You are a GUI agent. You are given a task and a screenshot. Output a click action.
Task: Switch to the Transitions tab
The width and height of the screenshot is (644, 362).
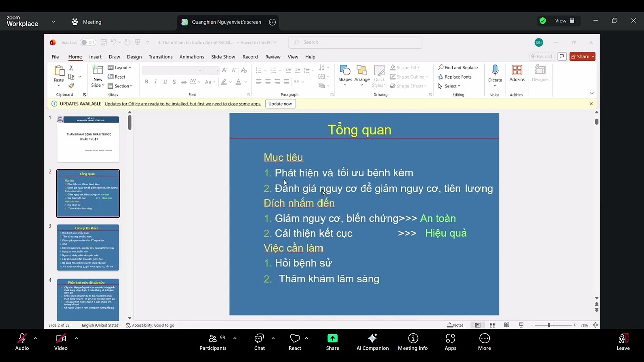click(x=160, y=57)
